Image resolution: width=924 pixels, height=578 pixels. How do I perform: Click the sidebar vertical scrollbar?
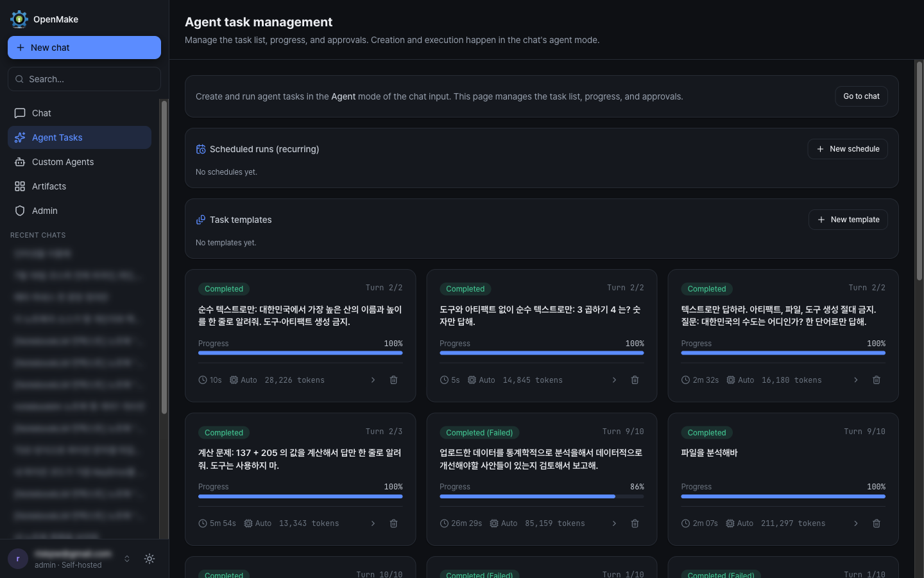pos(164,257)
